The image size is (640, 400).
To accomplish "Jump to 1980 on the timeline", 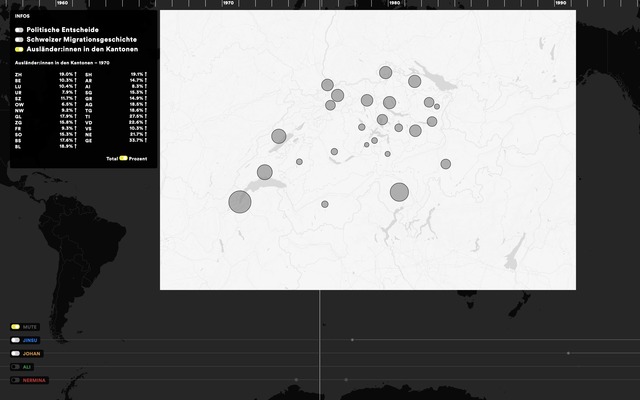I will [395, 5].
